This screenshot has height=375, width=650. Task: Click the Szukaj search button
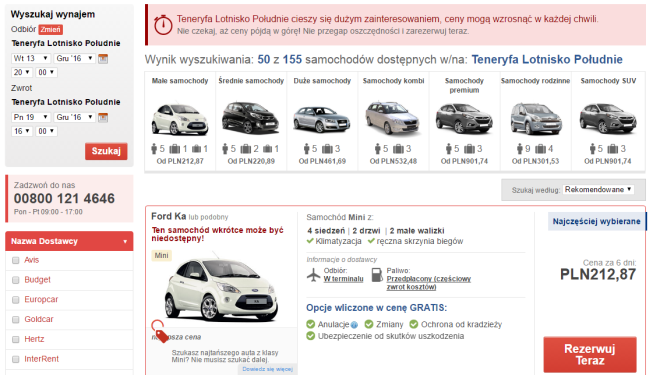106,151
